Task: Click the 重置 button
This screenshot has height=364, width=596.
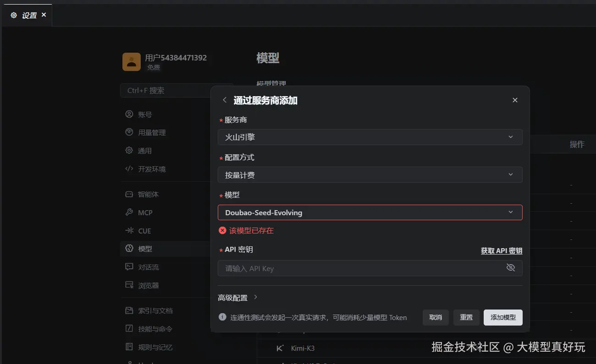Action: point(466,317)
